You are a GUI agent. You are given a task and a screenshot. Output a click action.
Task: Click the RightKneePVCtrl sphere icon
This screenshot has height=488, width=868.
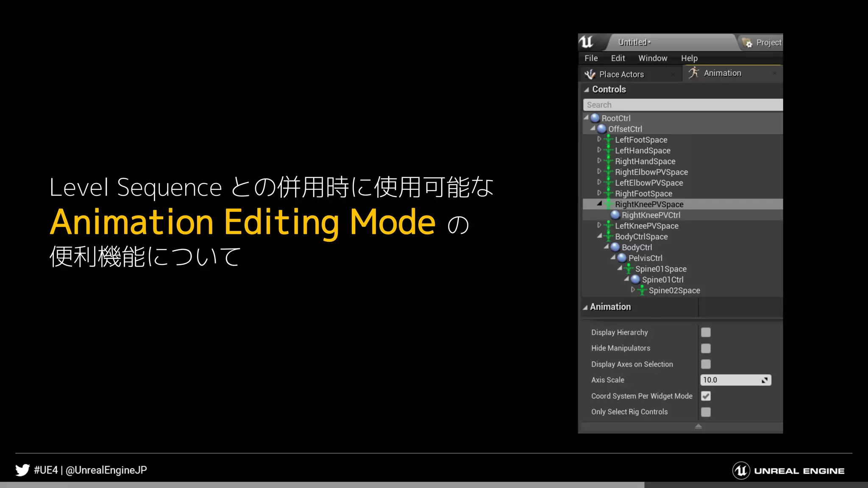[615, 215]
